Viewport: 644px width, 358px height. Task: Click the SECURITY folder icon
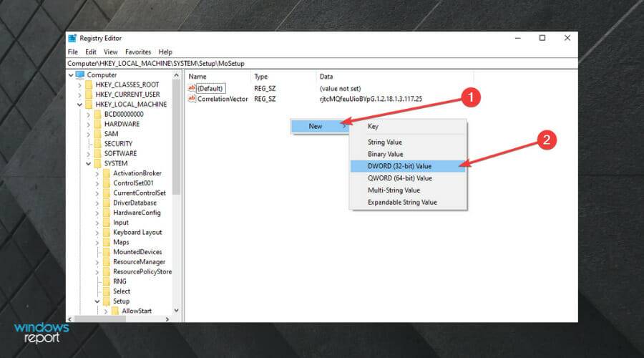[x=98, y=144]
